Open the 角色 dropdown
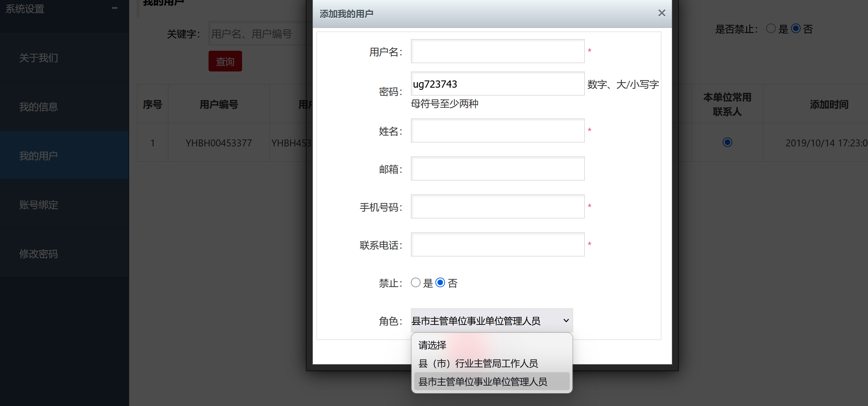Image resolution: width=868 pixels, height=406 pixels. (492, 321)
